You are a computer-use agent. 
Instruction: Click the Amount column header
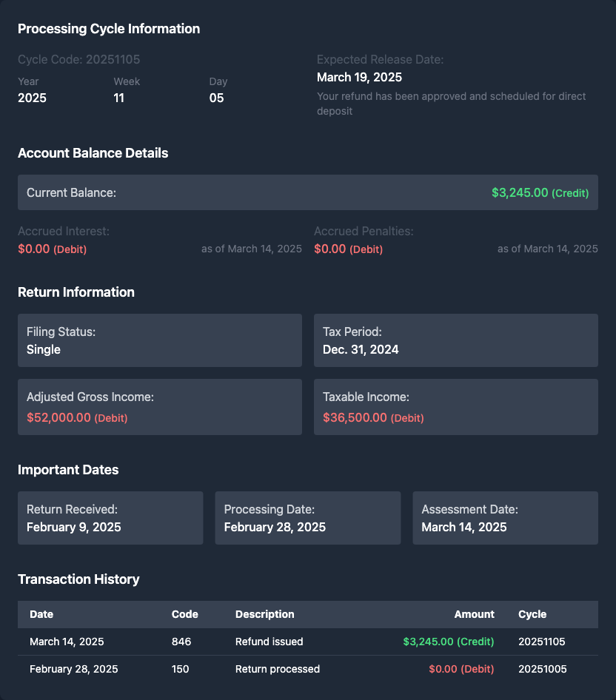pyautogui.click(x=474, y=614)
